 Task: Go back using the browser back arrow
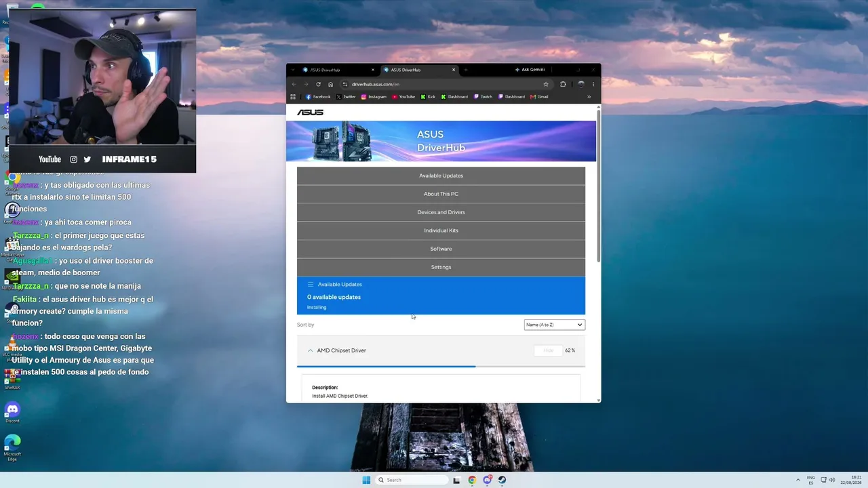point(294,84)
